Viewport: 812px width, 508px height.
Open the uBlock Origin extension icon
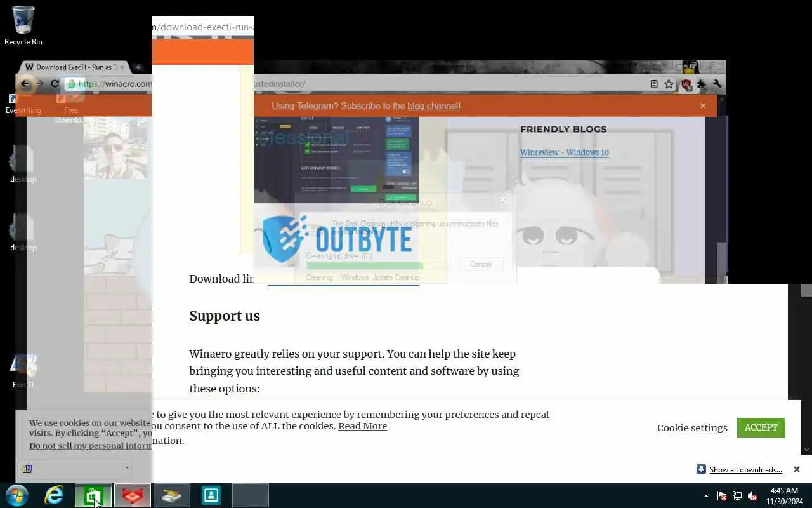686,84
